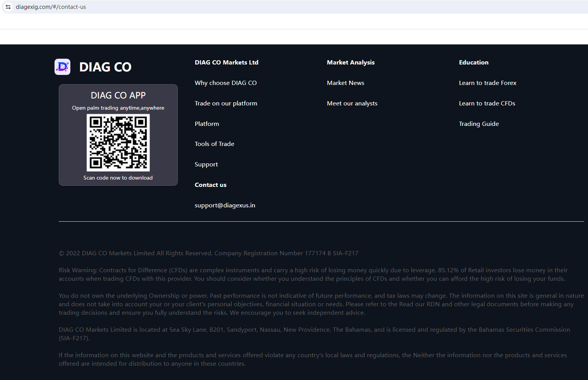588x380 pixels.
Task: Open Trading Guide link
Action: pyautogui.click(x=479, y=124)
